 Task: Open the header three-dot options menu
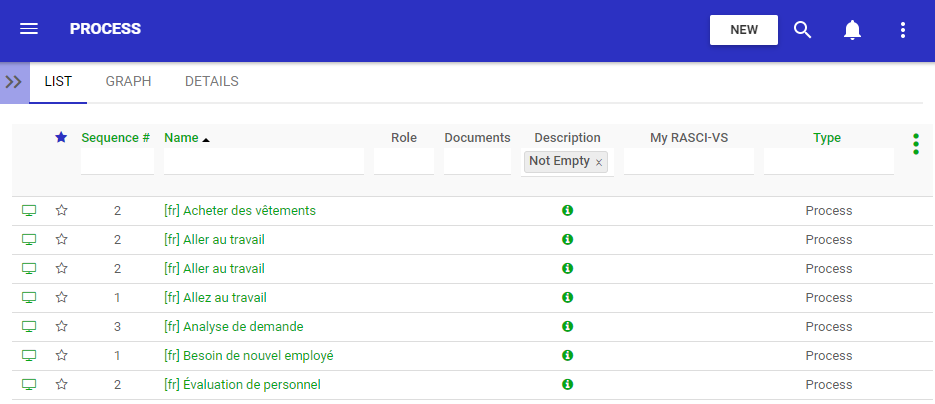(x=903, y=29)
